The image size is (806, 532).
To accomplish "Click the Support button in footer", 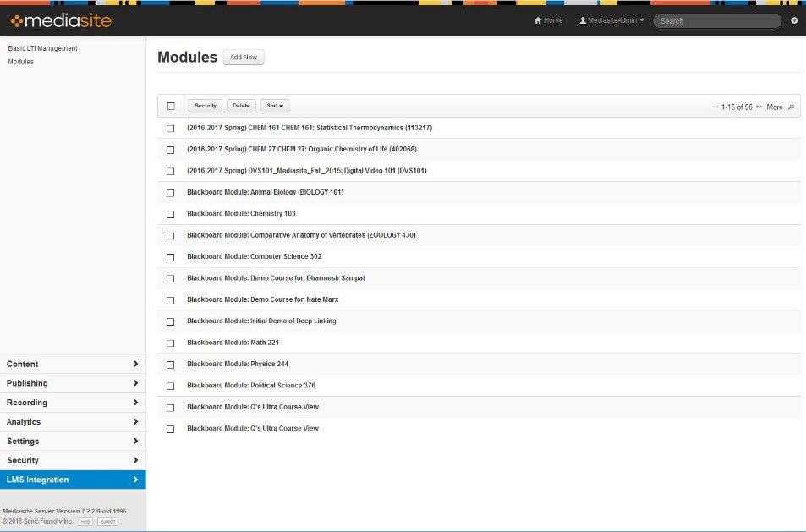I will point(107,522).
